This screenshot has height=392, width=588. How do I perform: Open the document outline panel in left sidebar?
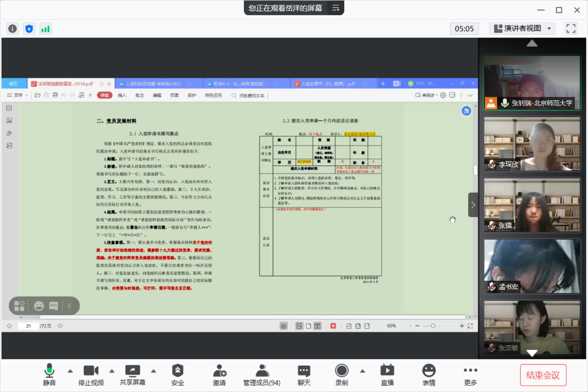(9, 108)
